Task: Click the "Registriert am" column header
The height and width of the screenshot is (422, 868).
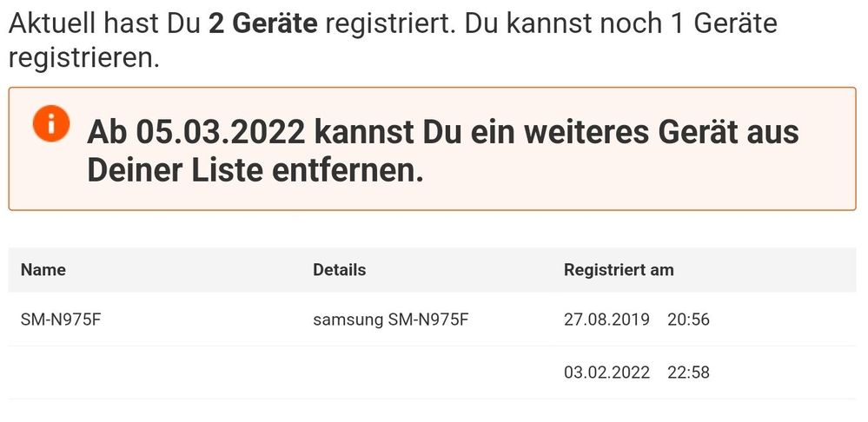Action: pyautogui.click(x=619, y=270)
